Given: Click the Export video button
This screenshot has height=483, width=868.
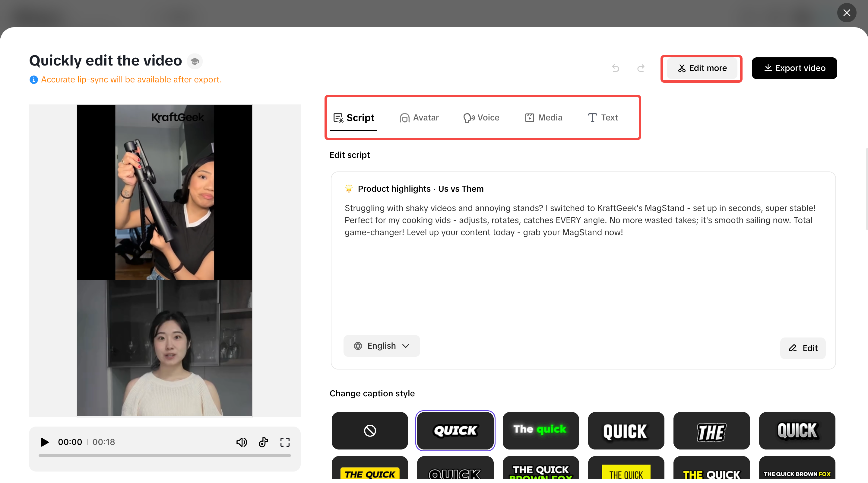Looking at the screenshot, I should [794, 68].
